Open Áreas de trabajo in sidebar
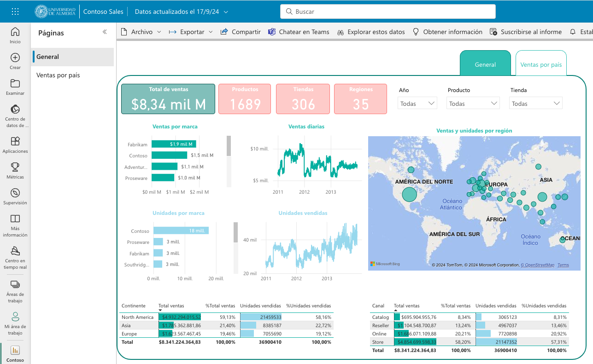The image size is (593, 364). (15, 291)
